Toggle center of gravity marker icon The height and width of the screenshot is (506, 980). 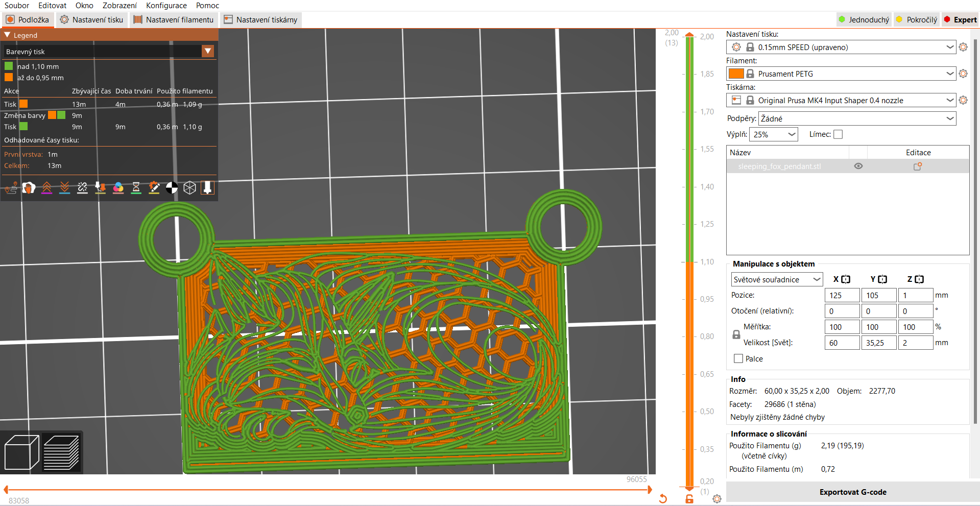click(x=172, y=188)
